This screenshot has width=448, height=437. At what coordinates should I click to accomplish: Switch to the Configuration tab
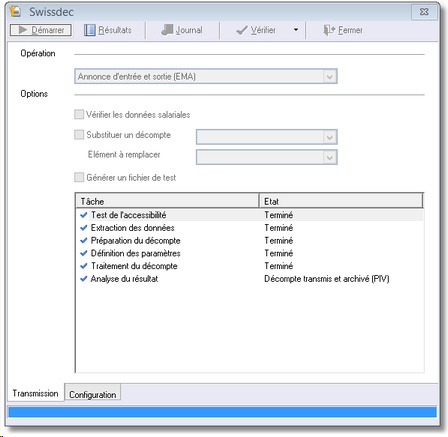[93, 394]
